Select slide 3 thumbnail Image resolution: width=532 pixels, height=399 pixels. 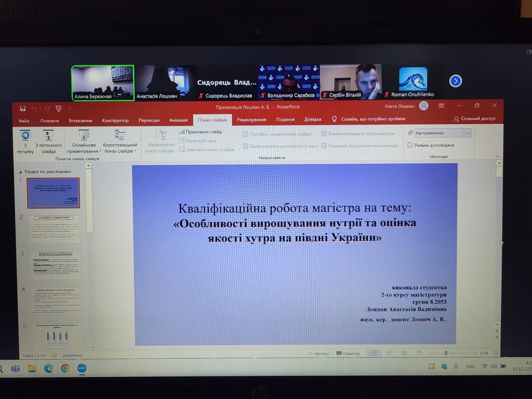[x=55, y=265]
